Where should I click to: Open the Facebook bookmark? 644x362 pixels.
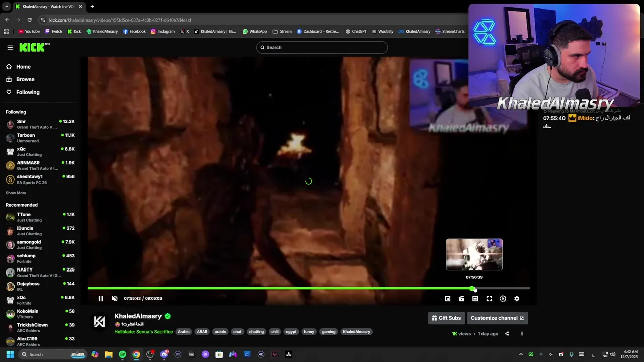pos(134,31)
